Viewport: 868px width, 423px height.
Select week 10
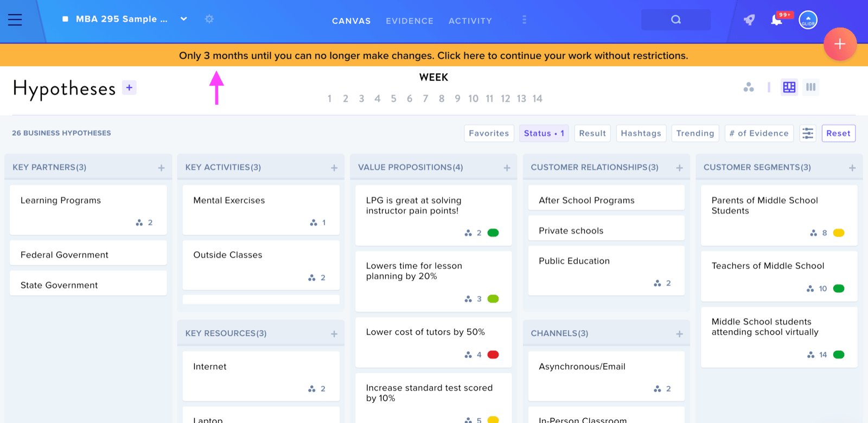473,98
